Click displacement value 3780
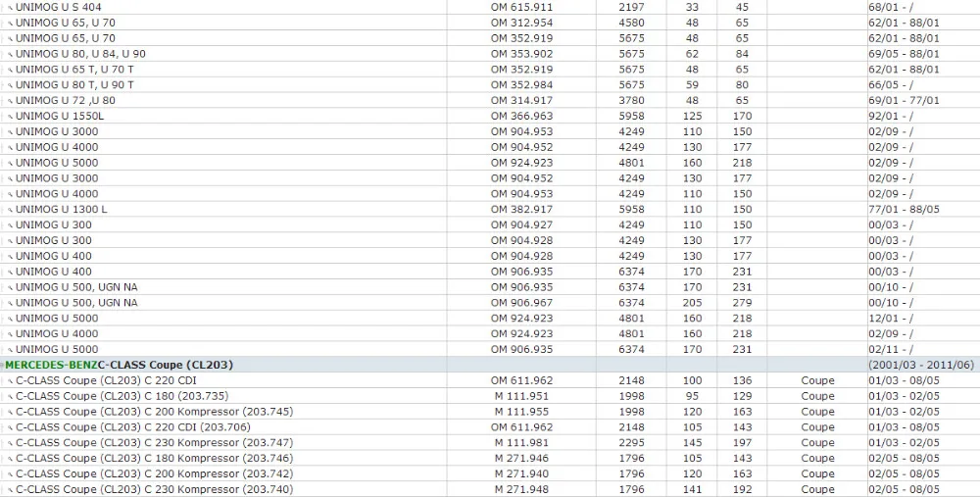The width and height of the screenshot is (980, 497). pyautogui.click(x=631, y=101)
